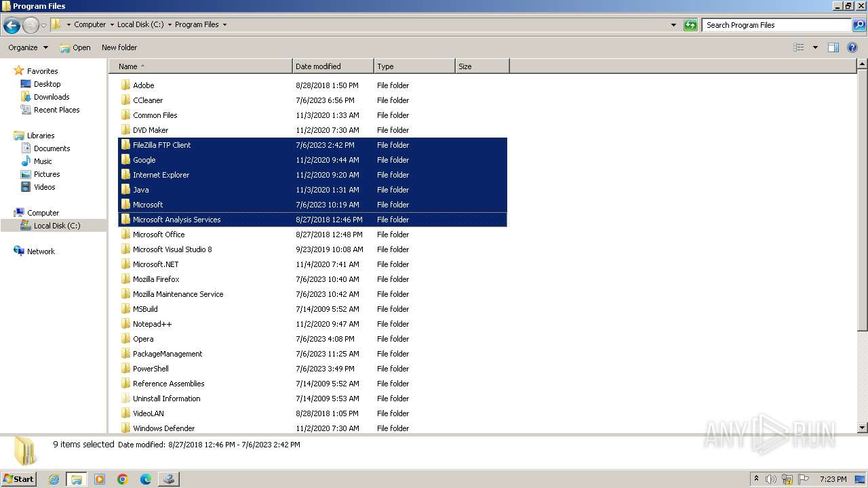Select the DVD Maker folder icon
This screenshot has width=868, height=488.
125,130
